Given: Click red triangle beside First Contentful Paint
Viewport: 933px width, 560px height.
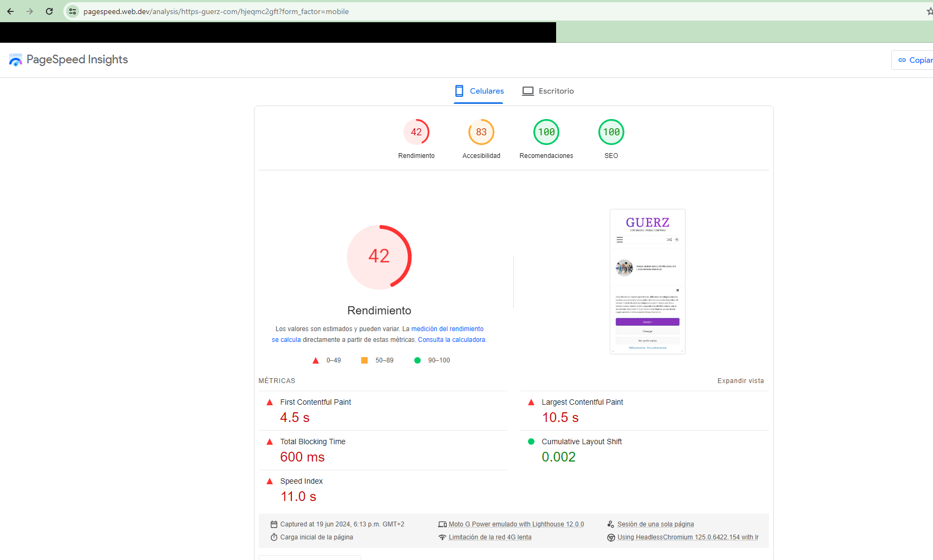Looking at the screenshot, I should point(270,402).
